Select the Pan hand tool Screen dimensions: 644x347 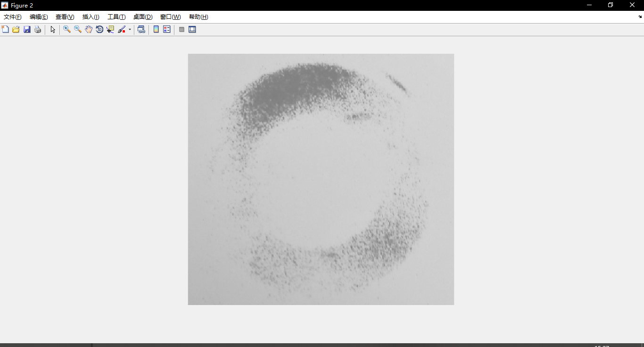click(x=89, y=29)
